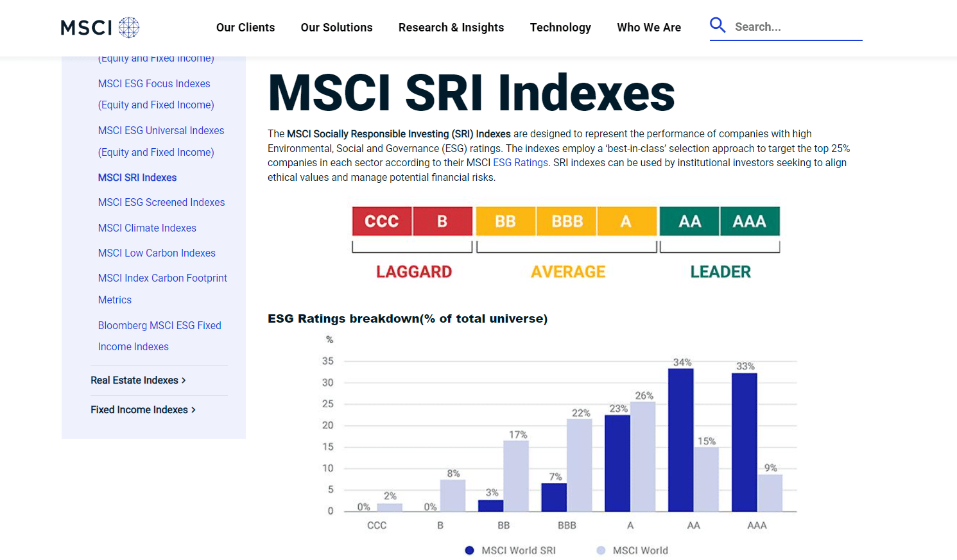Open the Who We Are menu
957x560 pixels.
click(x=649, y=28)
